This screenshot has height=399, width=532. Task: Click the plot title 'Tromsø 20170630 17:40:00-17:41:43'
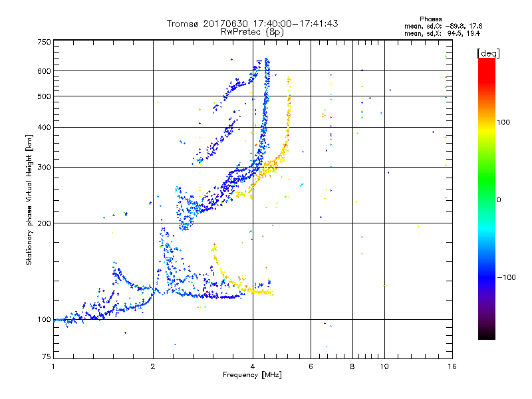click(x=252, y=23)
